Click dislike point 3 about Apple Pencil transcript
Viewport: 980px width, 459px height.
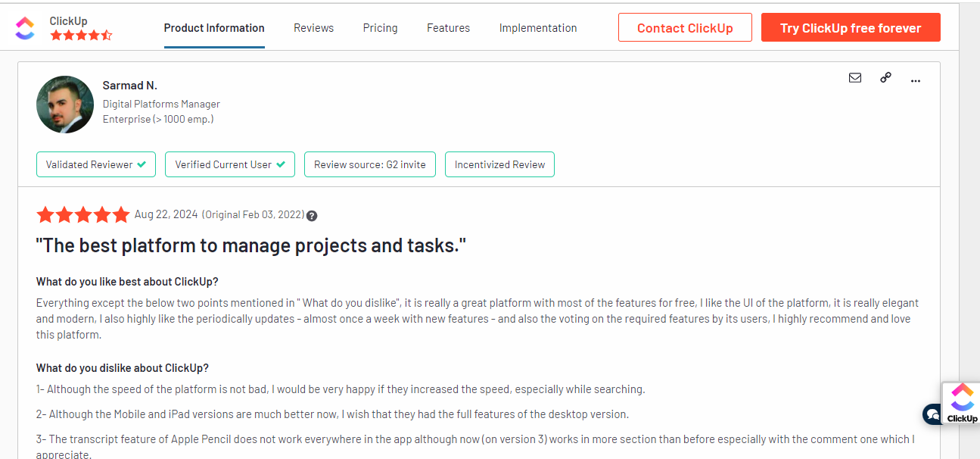click(475, 447)
